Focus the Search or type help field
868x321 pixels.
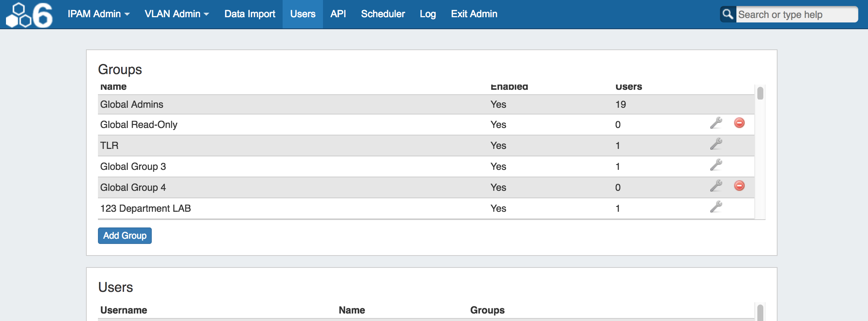(796, 15)
